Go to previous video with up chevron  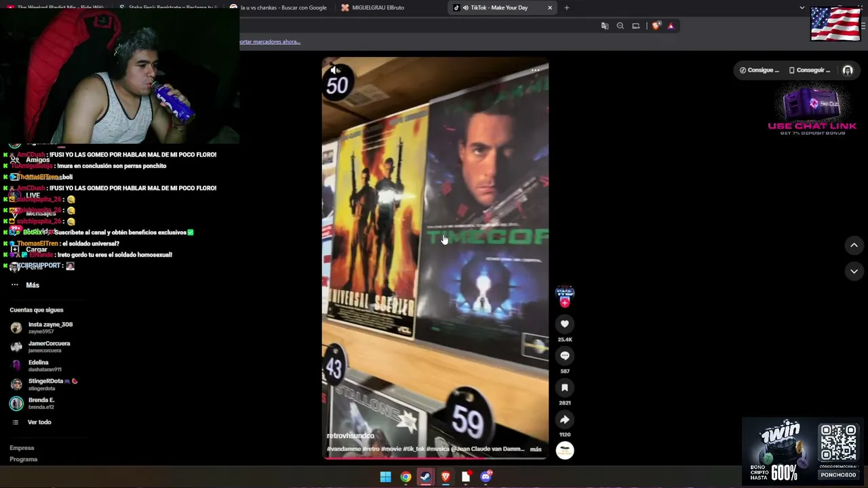tap(854, 245)
